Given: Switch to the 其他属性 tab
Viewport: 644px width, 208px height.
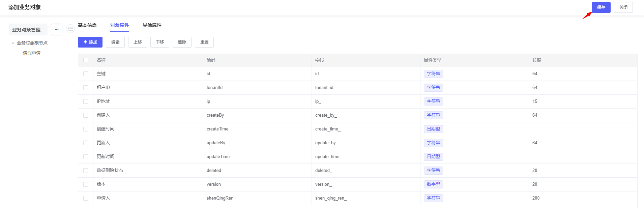Looking at the screenshot, I should (x=152, y=25).
